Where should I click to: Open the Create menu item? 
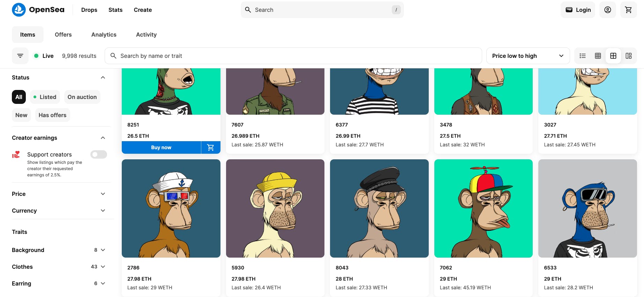[x=143, y=10]
